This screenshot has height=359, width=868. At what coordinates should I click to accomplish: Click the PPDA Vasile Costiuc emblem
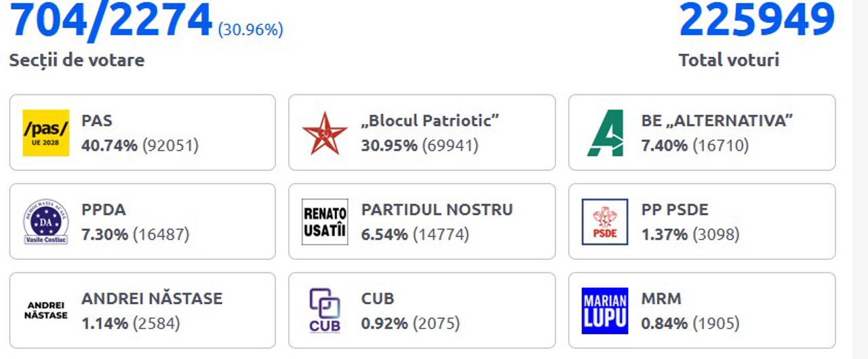click(x=45, y=222)
